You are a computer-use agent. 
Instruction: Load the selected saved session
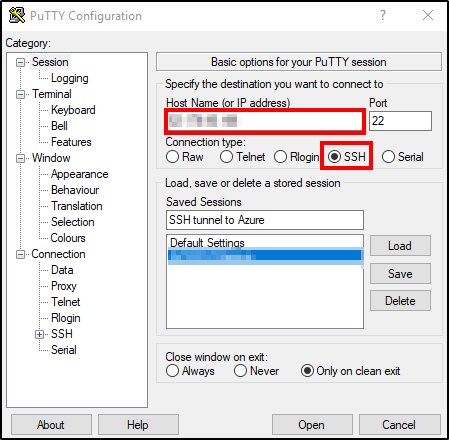click(x=400, y=246)
